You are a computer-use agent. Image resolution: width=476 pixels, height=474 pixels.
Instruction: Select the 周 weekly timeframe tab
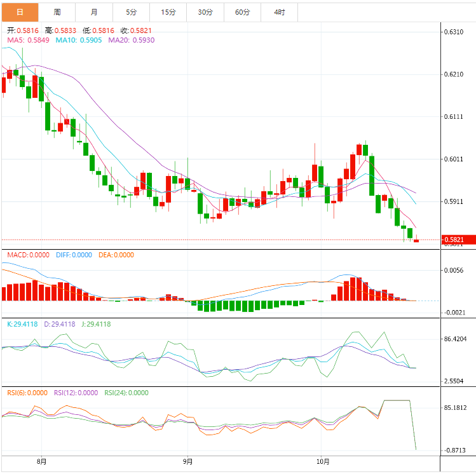[57, 12]
